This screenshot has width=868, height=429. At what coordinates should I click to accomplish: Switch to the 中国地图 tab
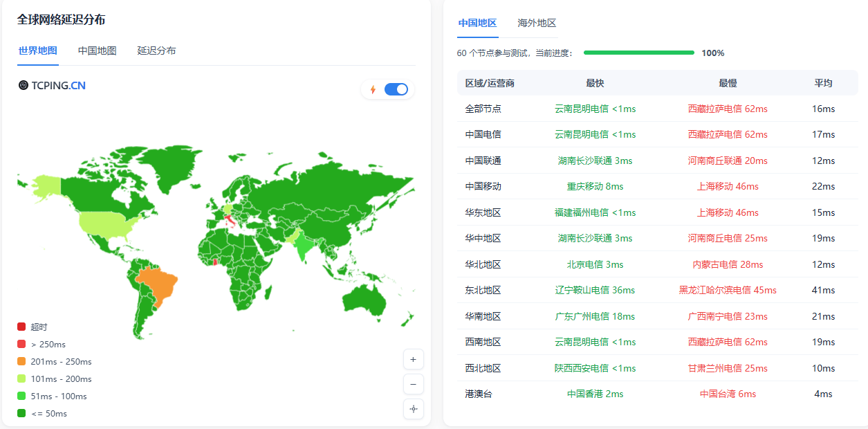98,51
